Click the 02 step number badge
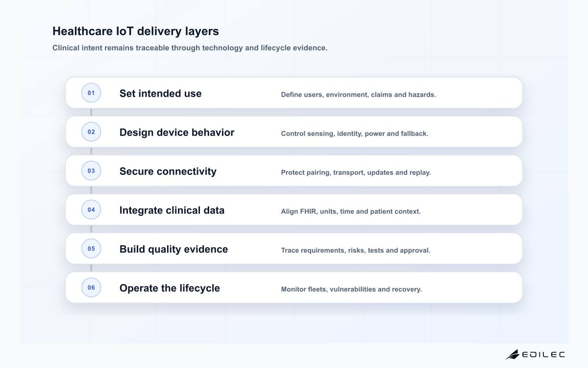This screenshot has height=368, width=588. click(91, 131)
